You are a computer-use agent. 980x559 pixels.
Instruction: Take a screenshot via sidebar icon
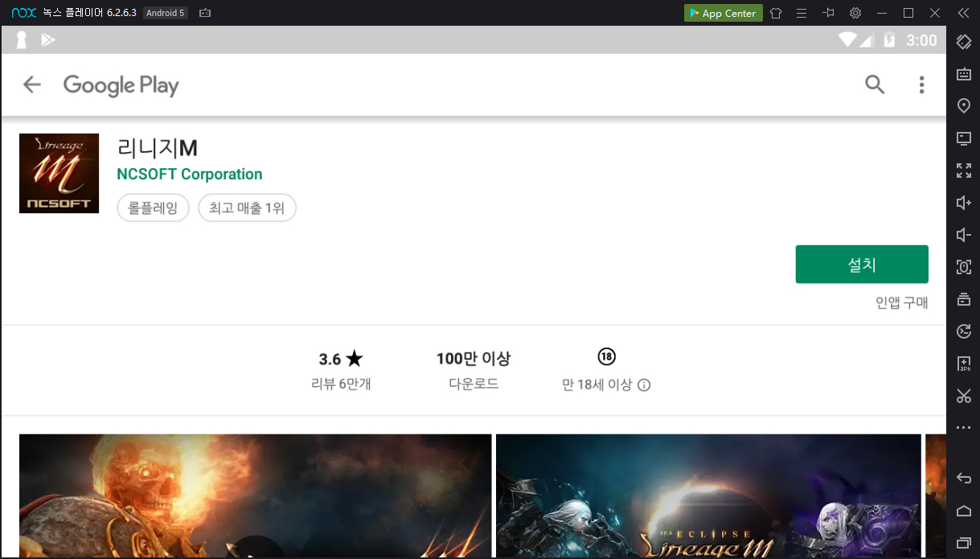963,267
